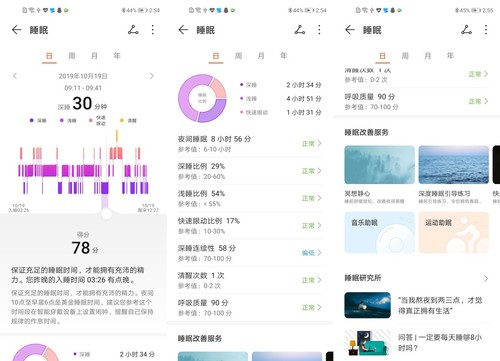
Task: Tap the 09:11 - 09:41 time range text
Action: click(x=83, y=88)
